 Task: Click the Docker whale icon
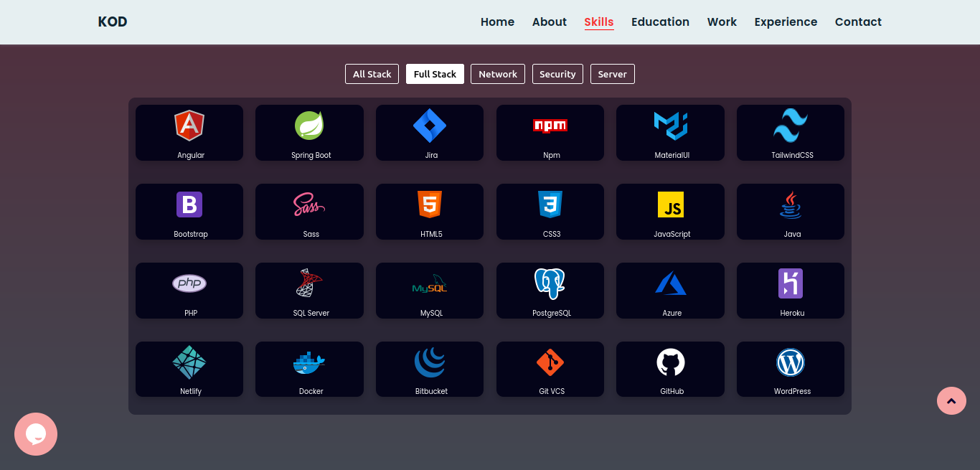[309, 362]
